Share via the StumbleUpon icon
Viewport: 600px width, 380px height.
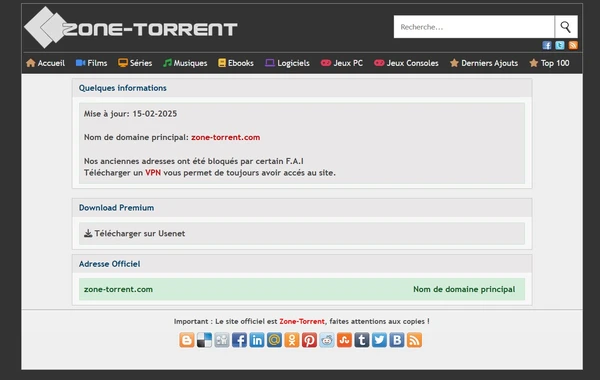click(344, 340)
